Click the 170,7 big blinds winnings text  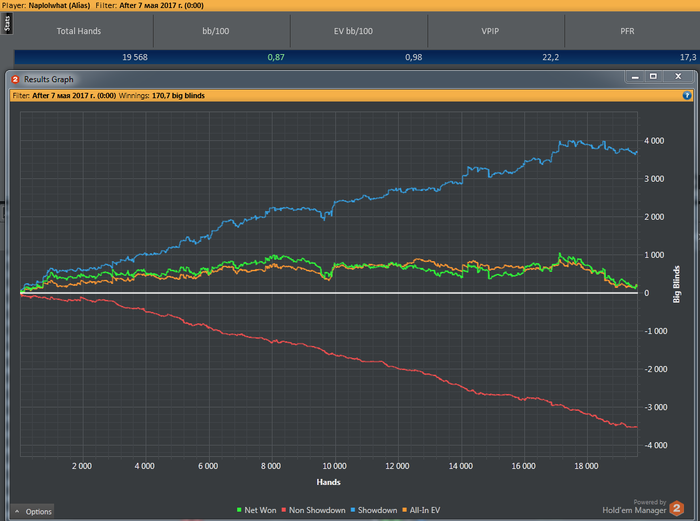coord(178,96)
